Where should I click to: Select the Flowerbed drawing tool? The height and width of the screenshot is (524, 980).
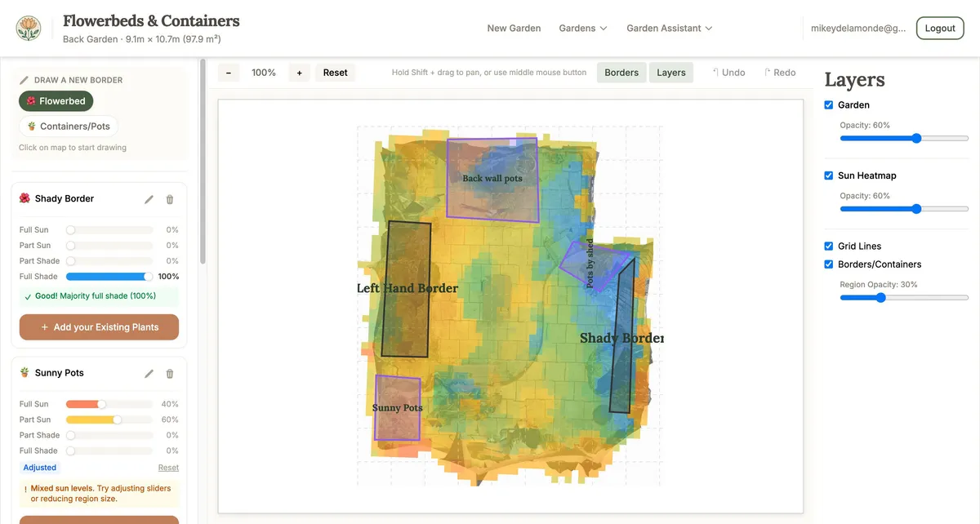point(56,100)
